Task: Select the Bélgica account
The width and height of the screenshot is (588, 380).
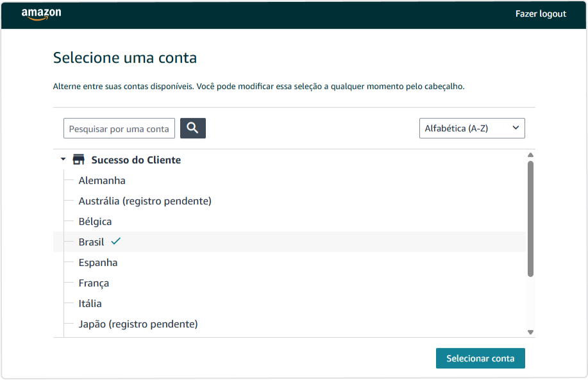Action: pos(95,222)
